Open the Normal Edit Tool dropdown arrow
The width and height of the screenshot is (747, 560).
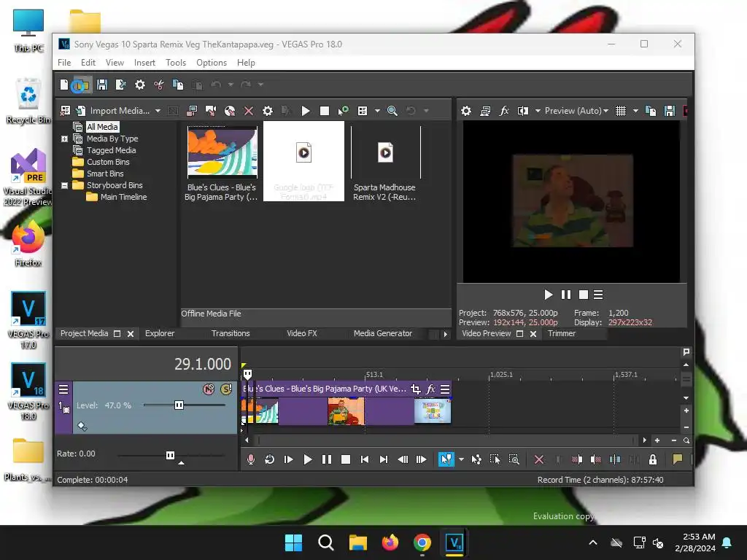[461, 459]
